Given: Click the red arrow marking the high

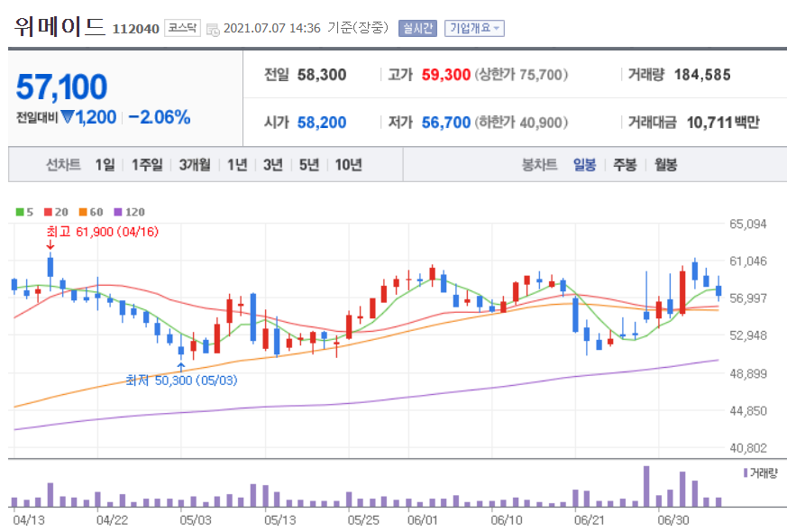Looking at the screenshot, I should [50, 245].
